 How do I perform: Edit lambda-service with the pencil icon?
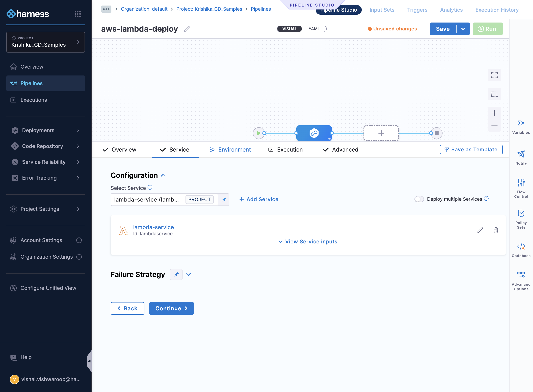(x=480, y=230)
